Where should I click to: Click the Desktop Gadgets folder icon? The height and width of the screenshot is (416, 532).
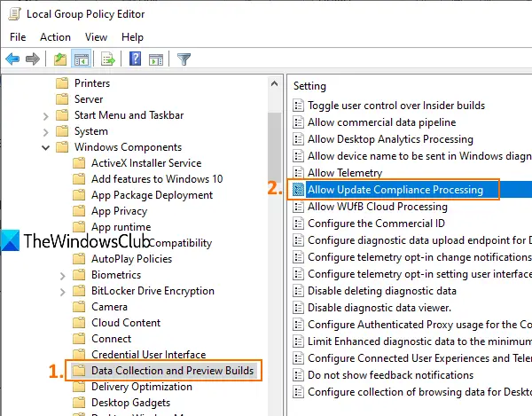point(79,403)
